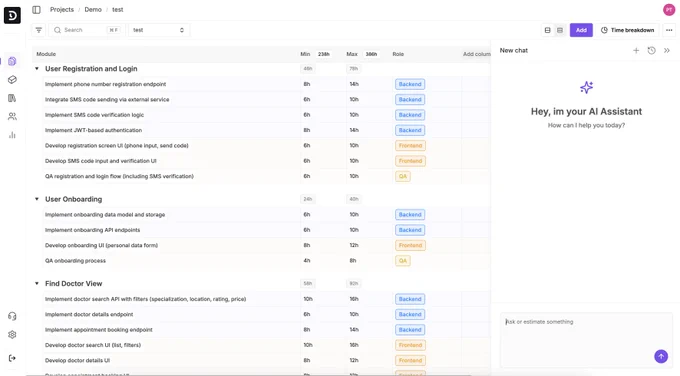
Task: Open the team members sidebar icon
Action: coord(12,116)
